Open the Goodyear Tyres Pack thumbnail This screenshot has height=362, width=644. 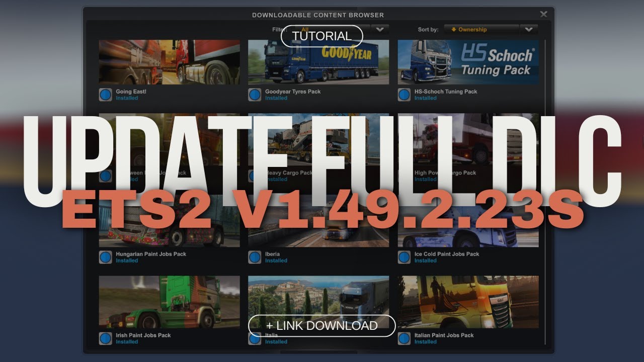pyautogui.click(x=318, y=62)
